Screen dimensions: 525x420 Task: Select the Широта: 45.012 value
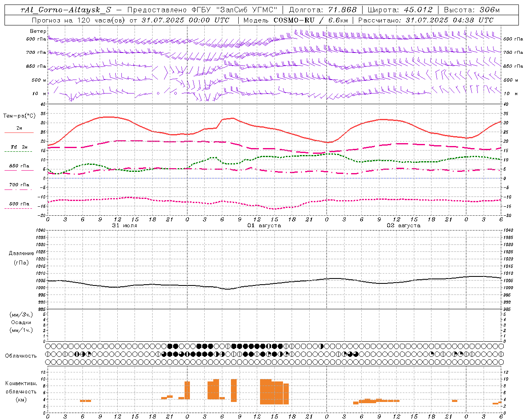[400, 10]
